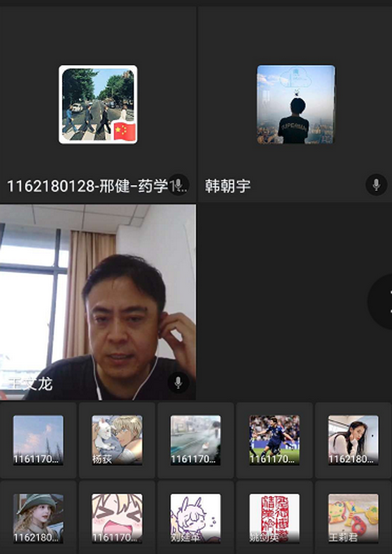
Task: Select the blue sky avatar thumbnail
Action: coord(39,440)
